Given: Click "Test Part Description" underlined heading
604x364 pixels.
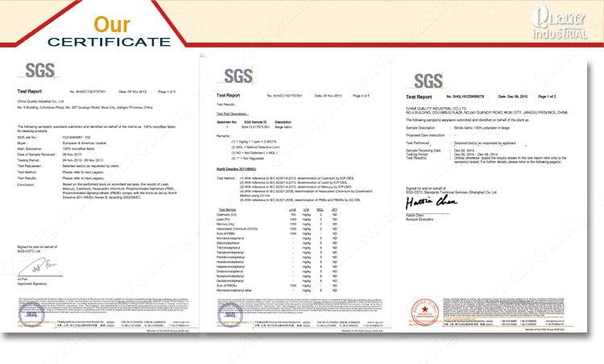Looking at the screenshot, I should [x=232, y=114].
